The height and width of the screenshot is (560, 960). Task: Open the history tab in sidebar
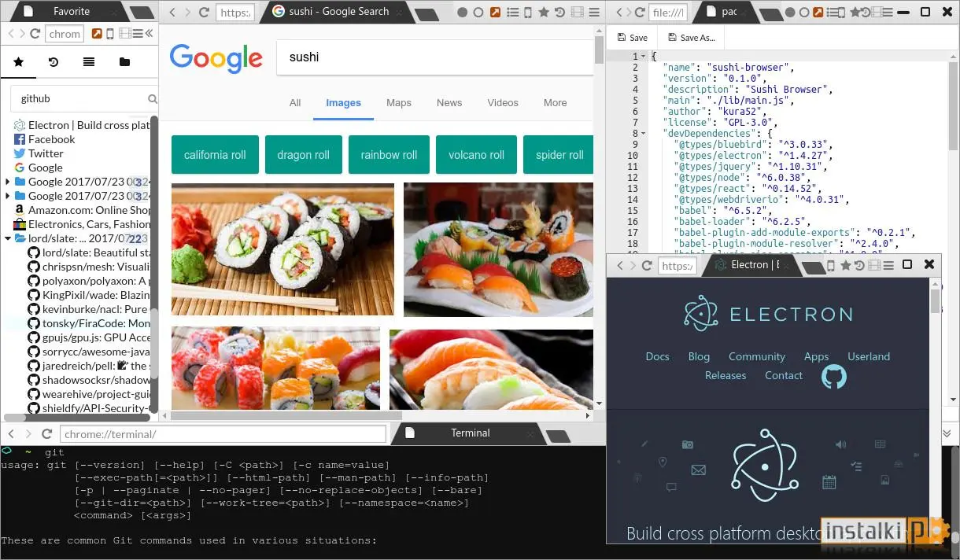[54, 62]
